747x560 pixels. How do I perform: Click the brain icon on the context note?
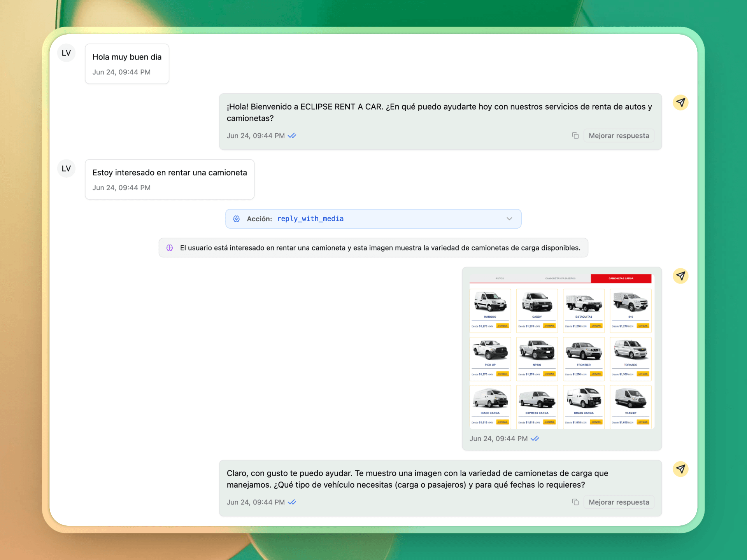coord(170,247)
